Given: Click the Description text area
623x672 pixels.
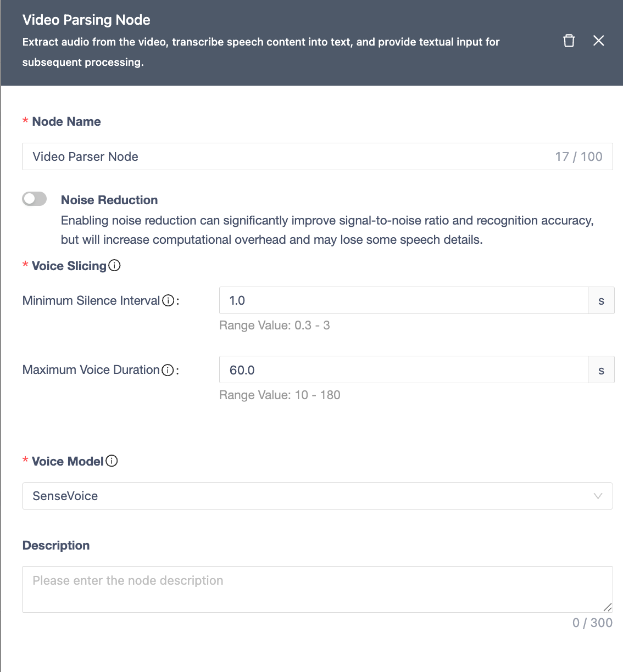Looking at the screenshot, I should tap(316, 589).
